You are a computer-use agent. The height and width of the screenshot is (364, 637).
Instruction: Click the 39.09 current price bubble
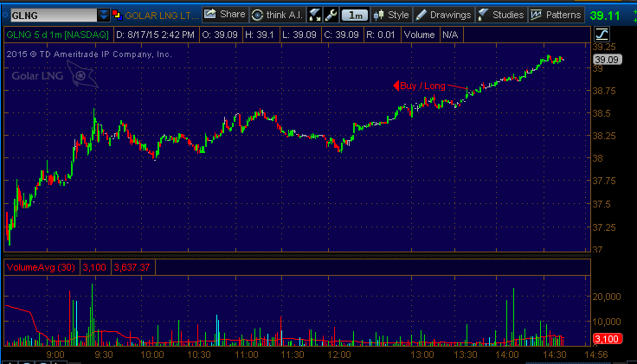pyautogui.click(x=607, y=60)
